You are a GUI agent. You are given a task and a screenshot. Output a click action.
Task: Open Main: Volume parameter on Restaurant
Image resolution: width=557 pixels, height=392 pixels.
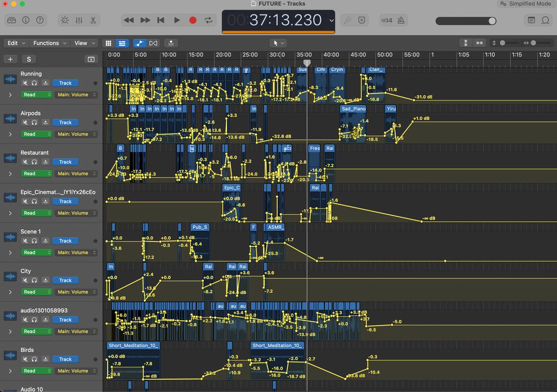click(76, 174)
